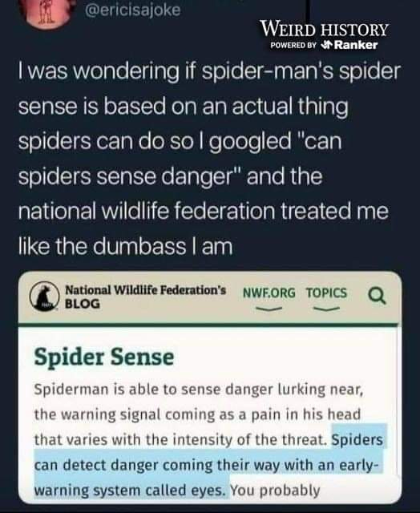Open the Spider Sense article heading

pos(104,357)
